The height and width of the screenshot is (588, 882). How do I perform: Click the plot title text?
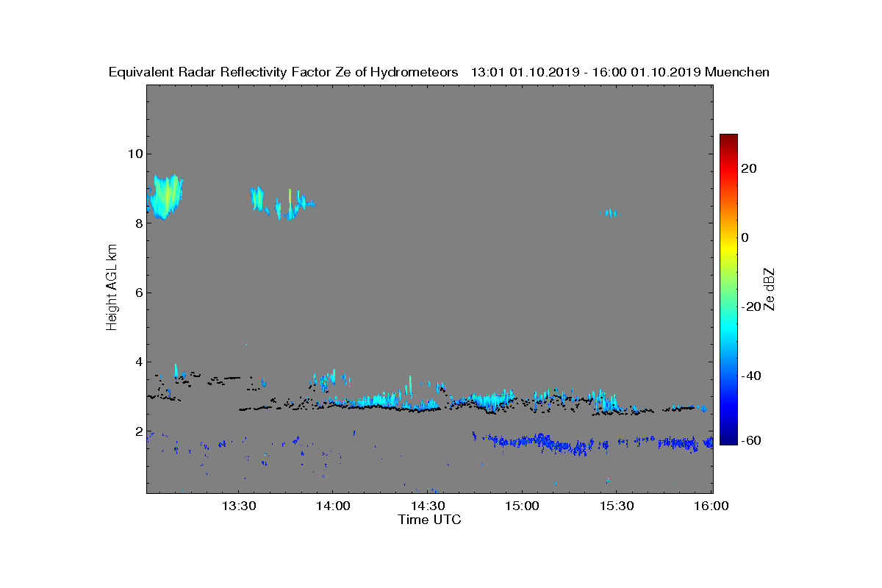(x=439, y=72)
